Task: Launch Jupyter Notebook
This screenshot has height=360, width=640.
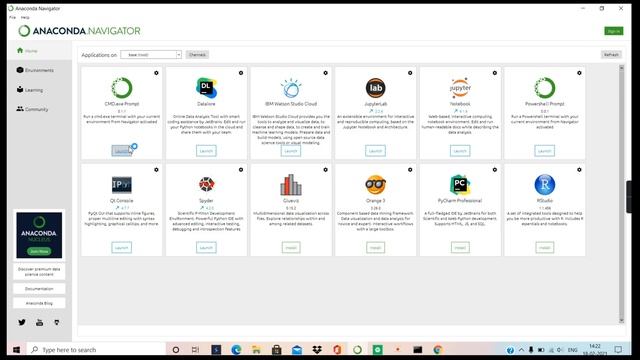Action: tap(460, 151)
